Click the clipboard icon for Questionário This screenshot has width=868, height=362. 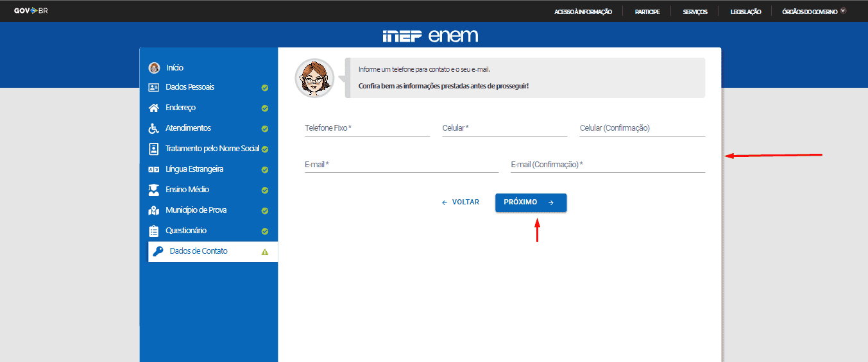tap(153, 231)
